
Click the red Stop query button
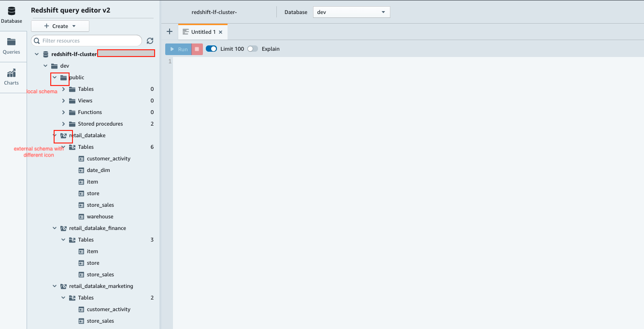[x=197, y=49]
